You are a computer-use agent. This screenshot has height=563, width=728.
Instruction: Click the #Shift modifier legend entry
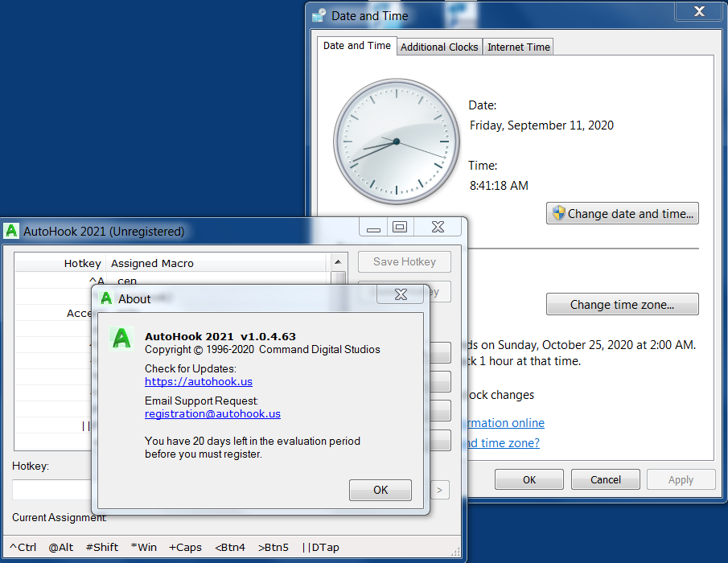(102, 547)
